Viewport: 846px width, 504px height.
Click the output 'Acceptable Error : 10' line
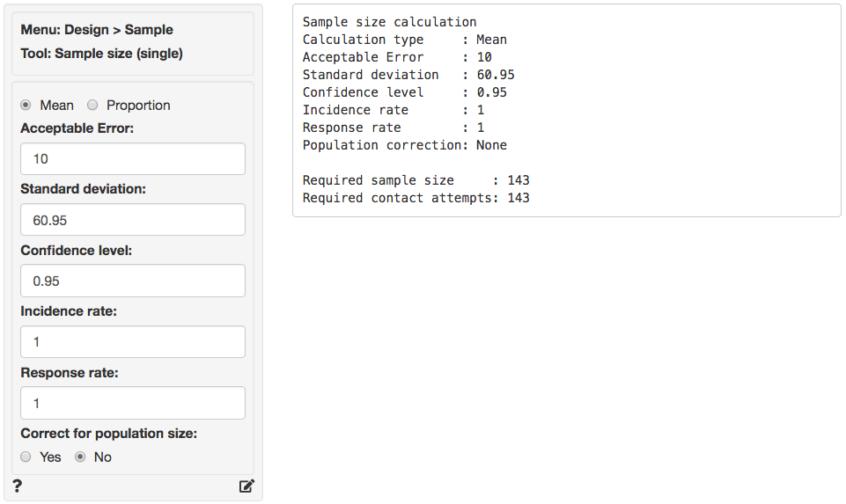(x=397, y=57)
